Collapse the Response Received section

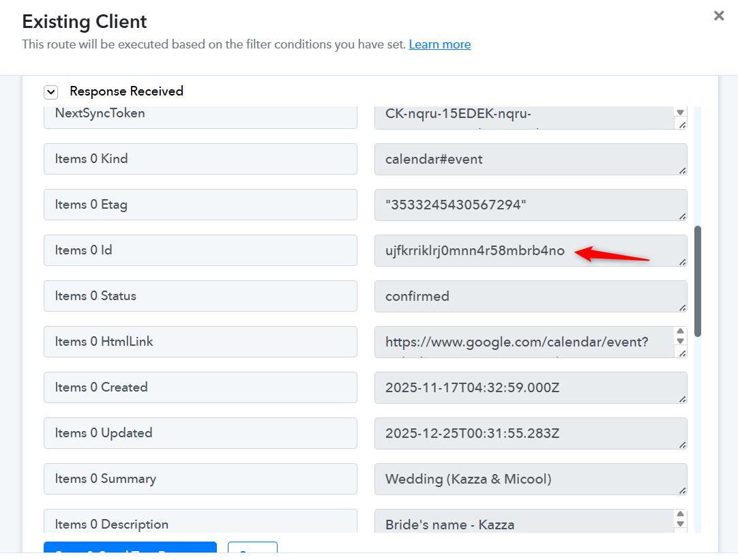(51, 91)
